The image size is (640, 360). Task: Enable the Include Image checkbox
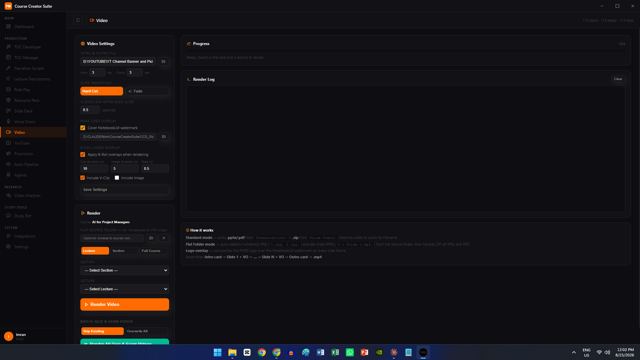pos(117,178)
